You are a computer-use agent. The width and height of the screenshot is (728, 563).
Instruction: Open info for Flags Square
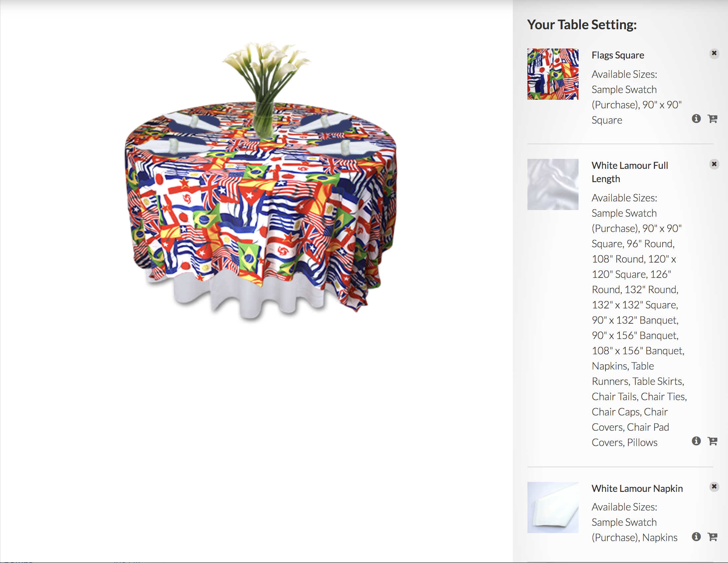tap(696, 119)
